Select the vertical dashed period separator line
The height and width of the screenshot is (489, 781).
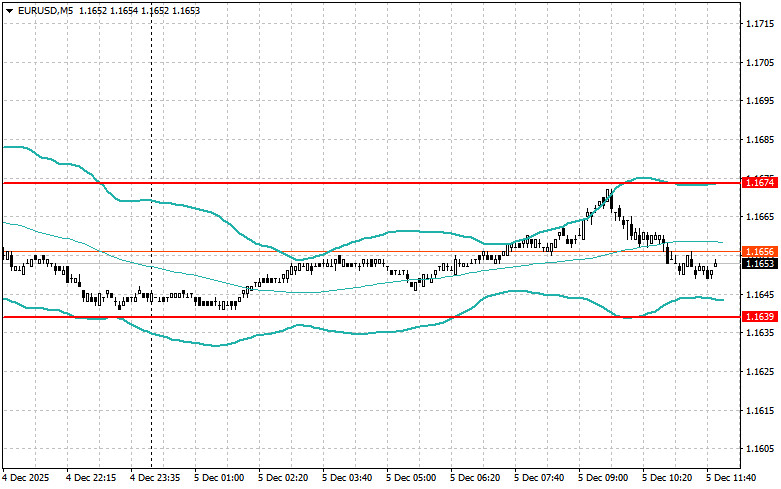[x=151, y=234]
